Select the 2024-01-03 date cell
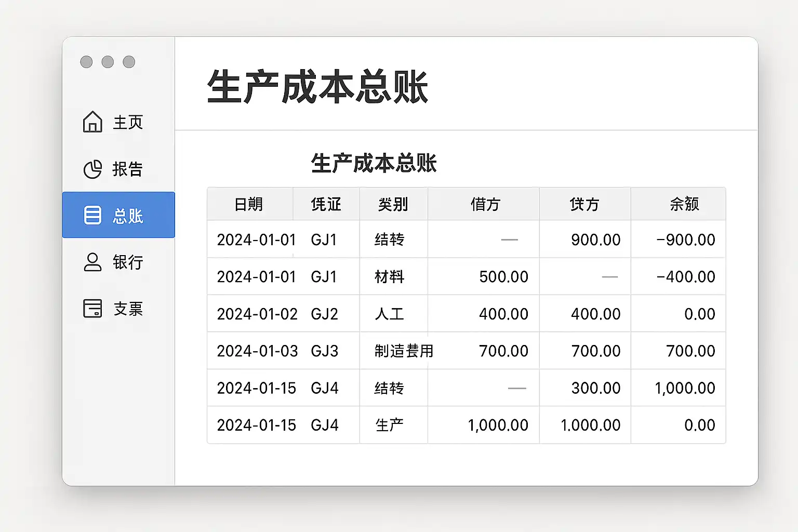The height and width of the screenshot is (532, 798). coord(257,351)
